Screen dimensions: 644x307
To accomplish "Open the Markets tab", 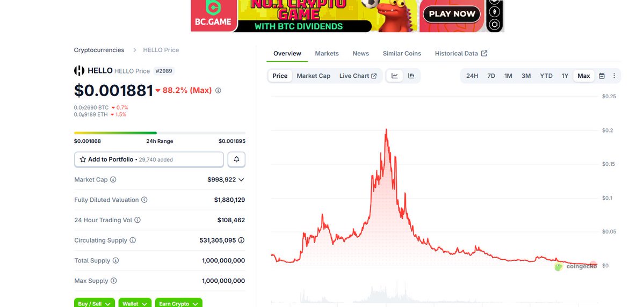I will pyautogui.click(x=327, y=53).
